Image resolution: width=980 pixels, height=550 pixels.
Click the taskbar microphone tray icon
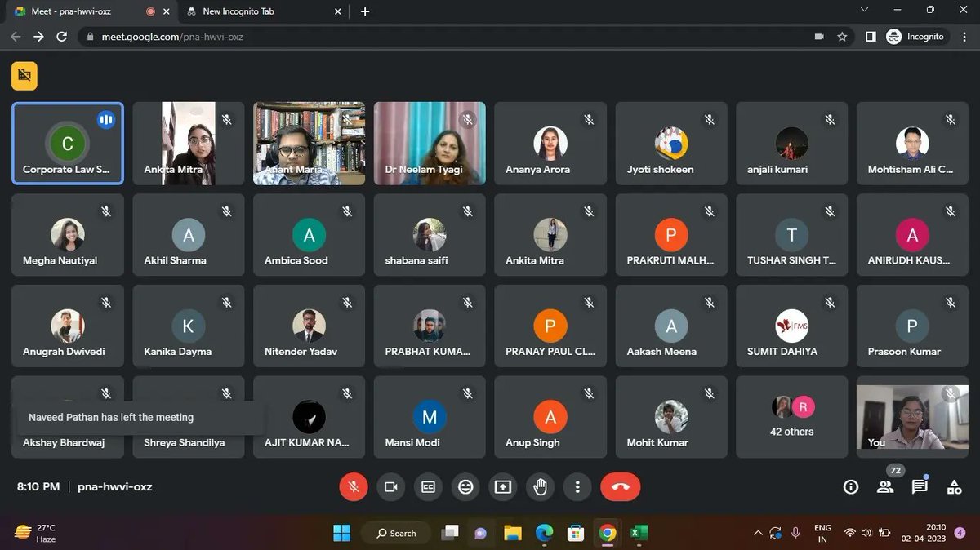pos(795,533)
